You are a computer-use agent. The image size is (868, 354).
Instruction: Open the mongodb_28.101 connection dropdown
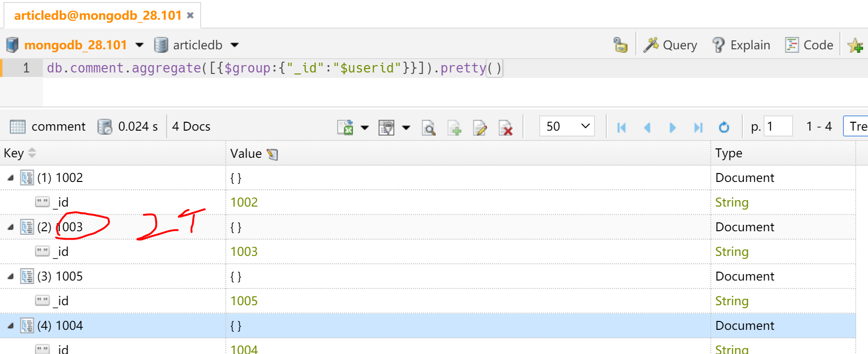139,45
